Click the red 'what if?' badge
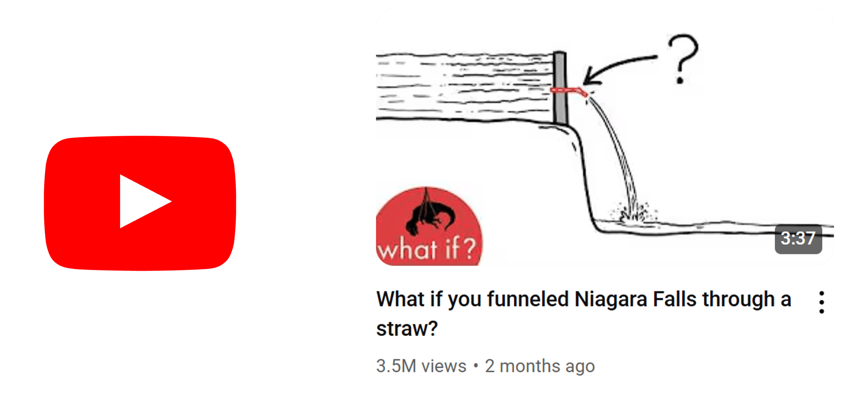The height and width of the screenshot is (404, 868). [x=429, y=226]
